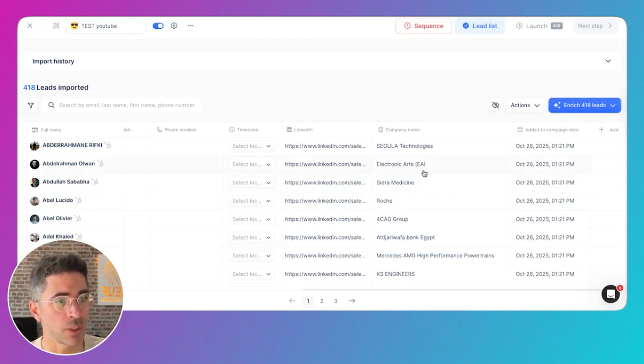Click the Full name column header
The image size is (644, 364).
(47, 130)
